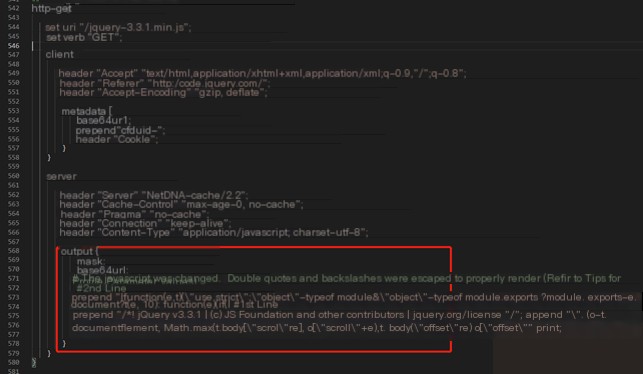Click line number 553 in gutter
This screenshot has height=374, width=643.
(14, 111)
